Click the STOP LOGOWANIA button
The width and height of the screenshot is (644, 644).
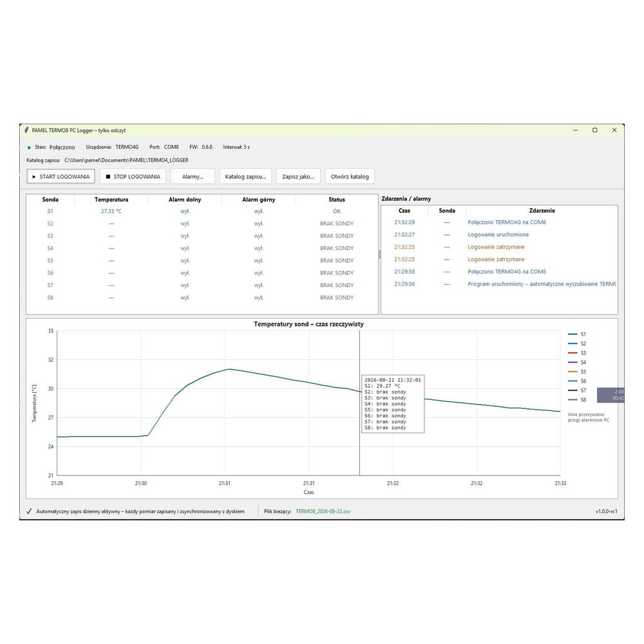pos(133,176)
